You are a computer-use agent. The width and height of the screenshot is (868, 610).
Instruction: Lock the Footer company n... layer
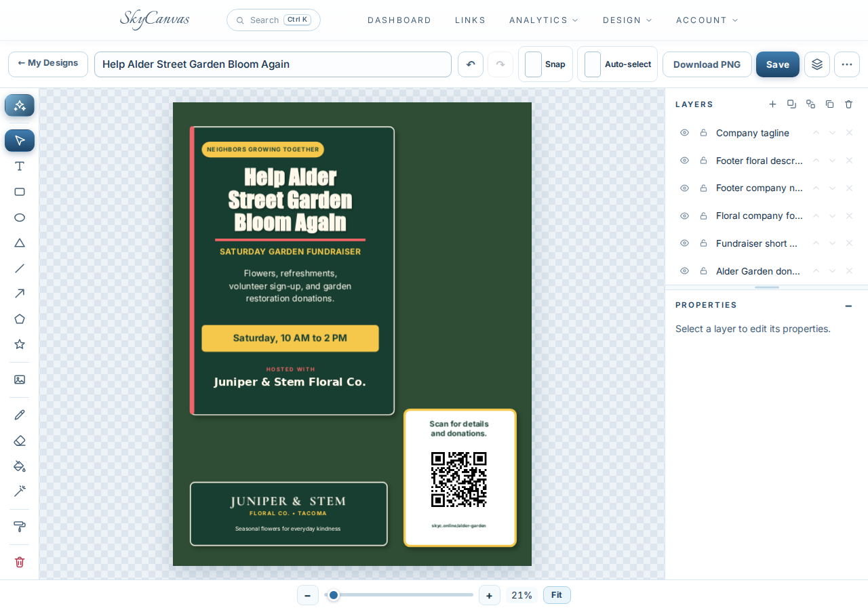click(x=704, y=188)
